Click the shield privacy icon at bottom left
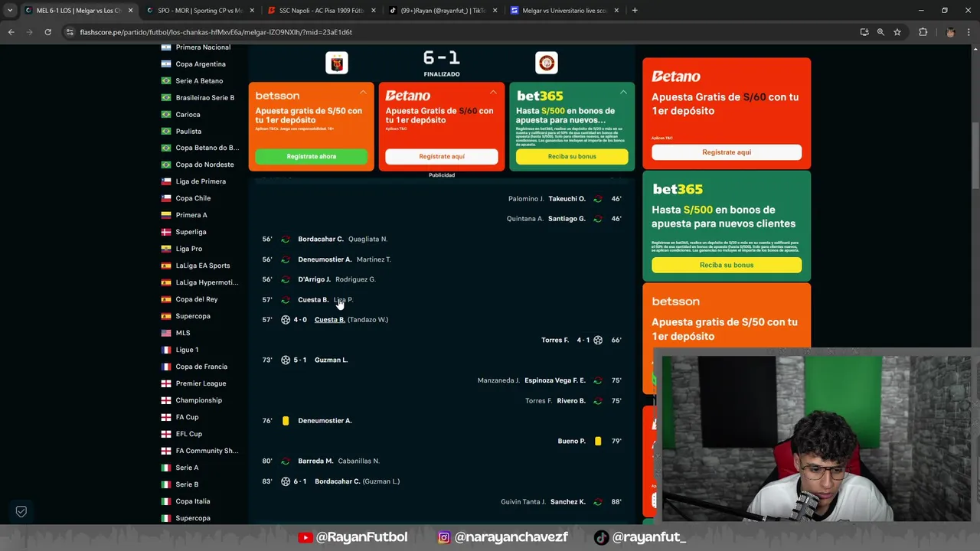This screenshot has height=551, width=980. [x=21, y=511]
